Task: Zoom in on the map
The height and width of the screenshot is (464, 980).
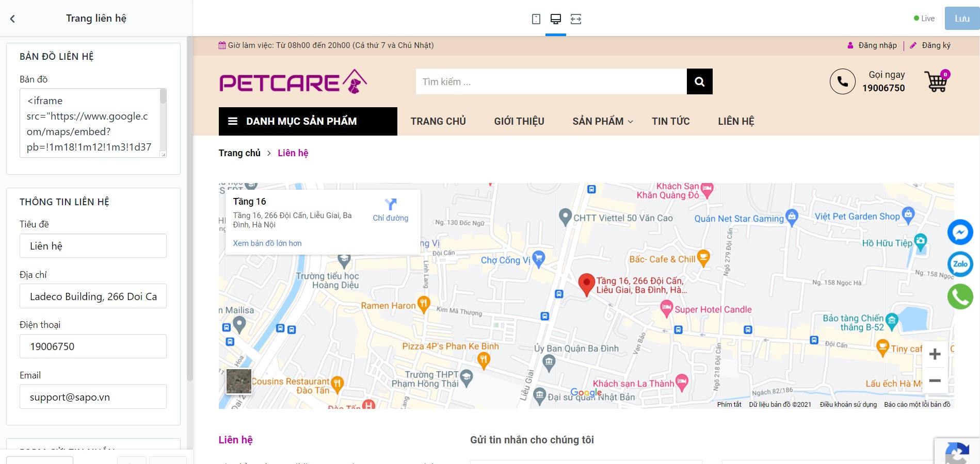Action: tap(935, 354)
